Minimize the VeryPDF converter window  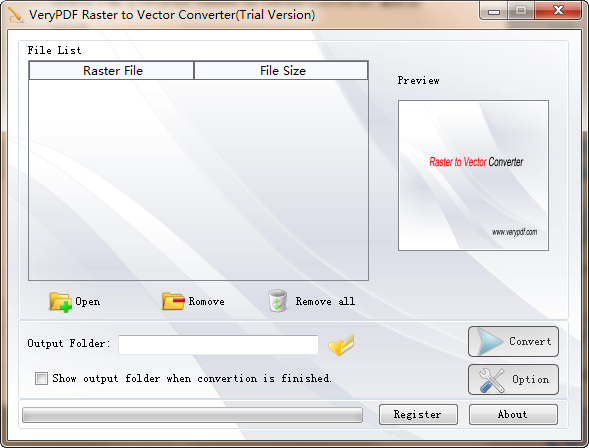494,11
